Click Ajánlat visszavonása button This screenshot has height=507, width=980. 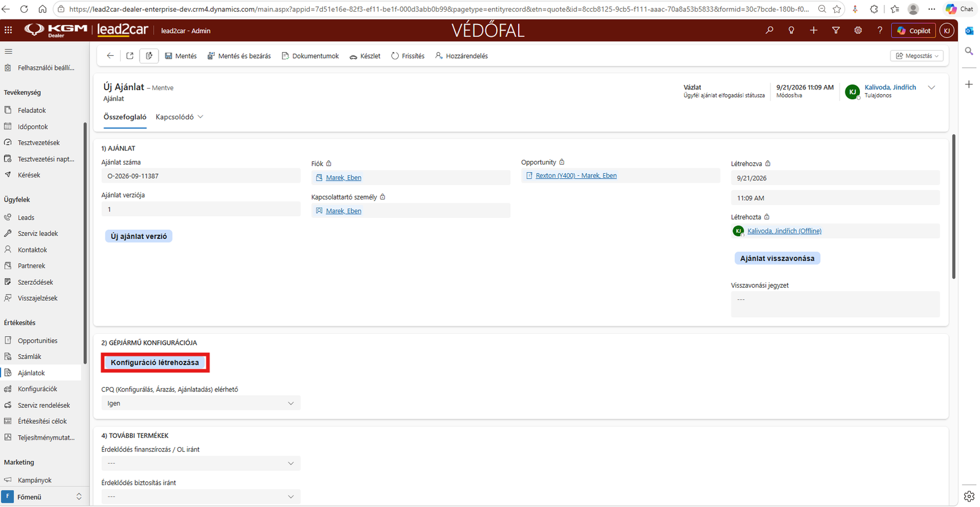777,258
